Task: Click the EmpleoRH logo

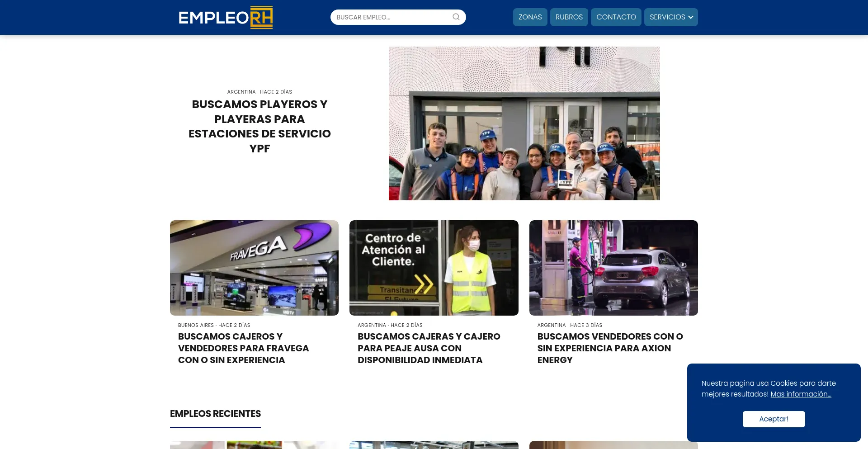Action: pos(226,17)
